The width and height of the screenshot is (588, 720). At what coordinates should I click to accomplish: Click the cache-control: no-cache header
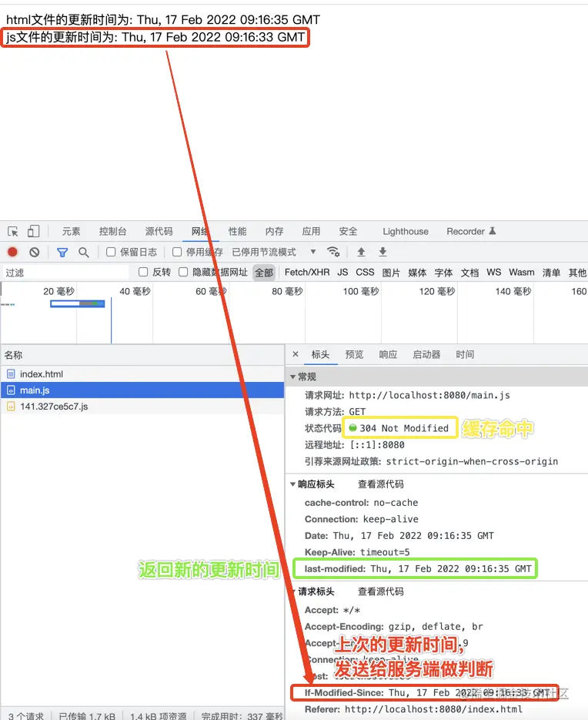point(361,502)
